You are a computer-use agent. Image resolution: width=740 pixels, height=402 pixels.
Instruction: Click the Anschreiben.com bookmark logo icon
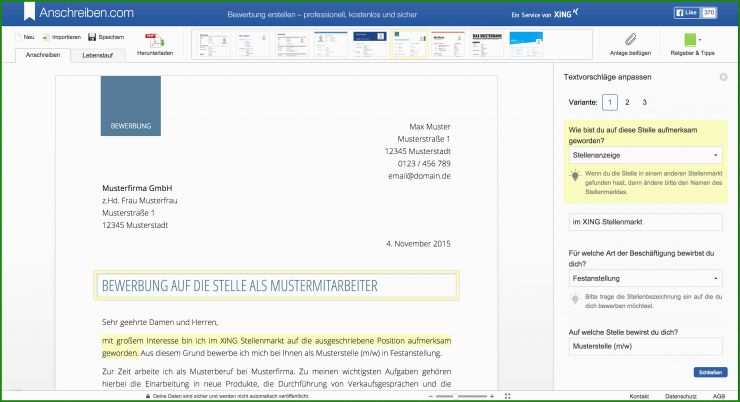[x=30, y=12]
